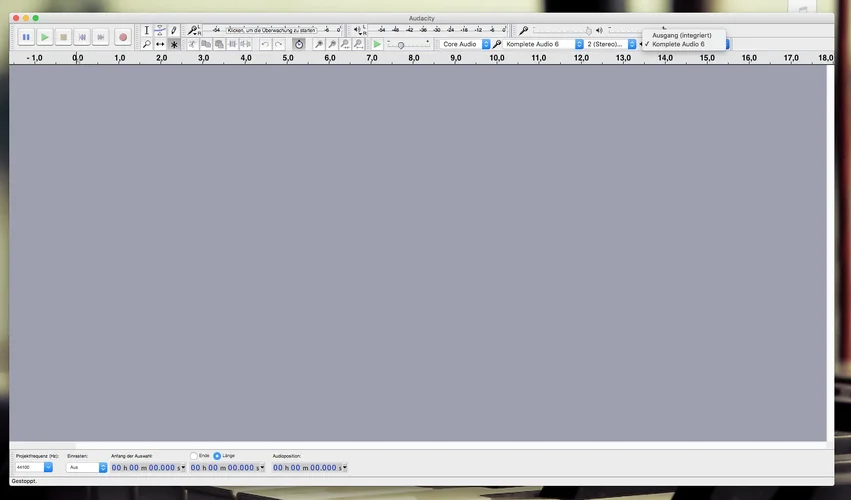Screen dimensions: 851x500
Task: Skip to end of track
Action: (100, 37)
